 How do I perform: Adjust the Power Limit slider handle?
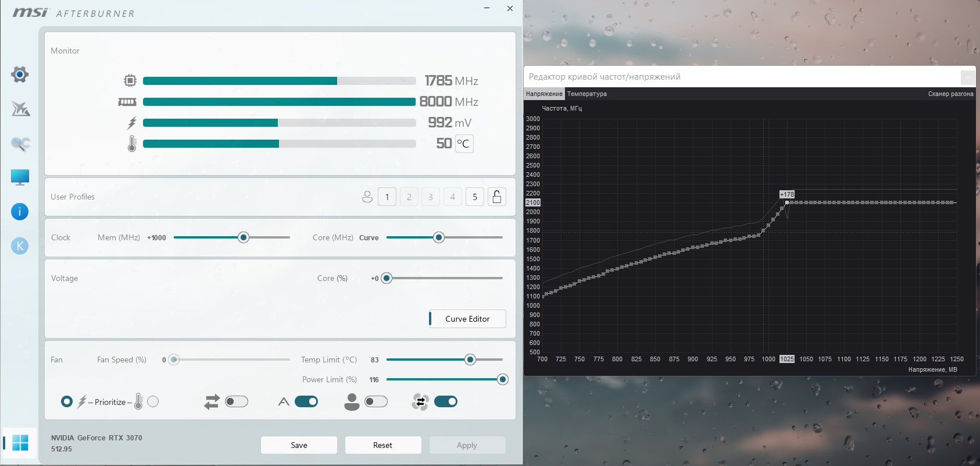(503, 379)
